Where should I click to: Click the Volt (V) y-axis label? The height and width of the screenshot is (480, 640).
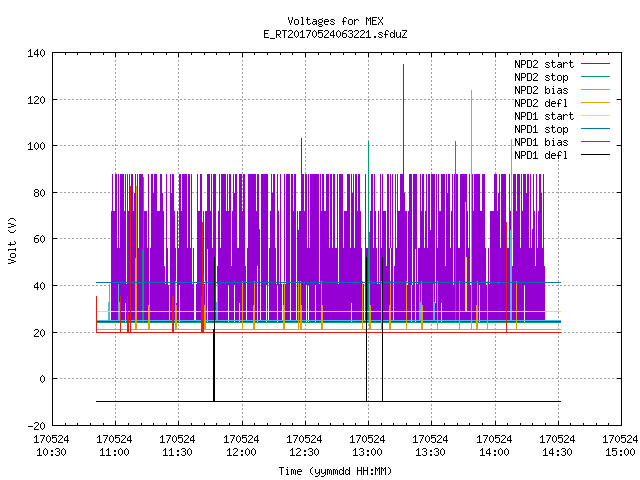click(x=12, y=240)
